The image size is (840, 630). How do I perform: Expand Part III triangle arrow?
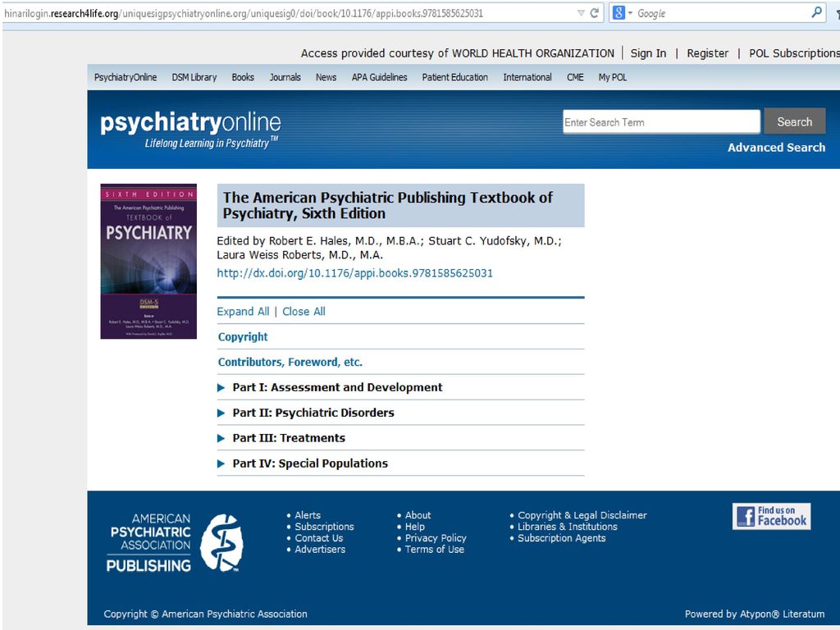(x=221, y=438)
